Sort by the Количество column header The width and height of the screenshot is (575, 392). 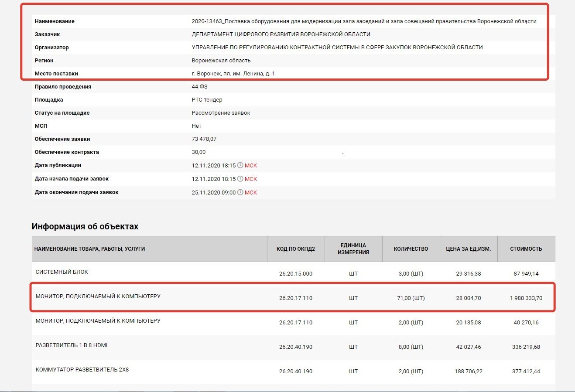[x=411, y=249]
